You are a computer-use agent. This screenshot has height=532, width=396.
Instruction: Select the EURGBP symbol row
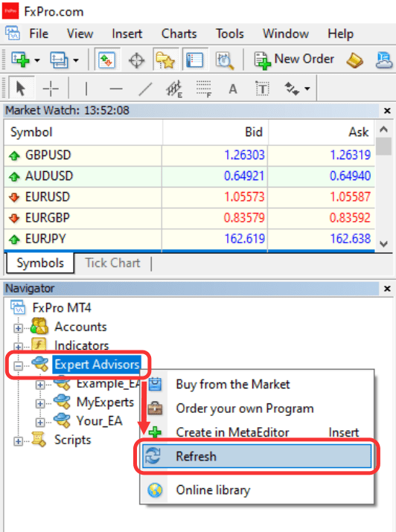[x=189, y=218]
